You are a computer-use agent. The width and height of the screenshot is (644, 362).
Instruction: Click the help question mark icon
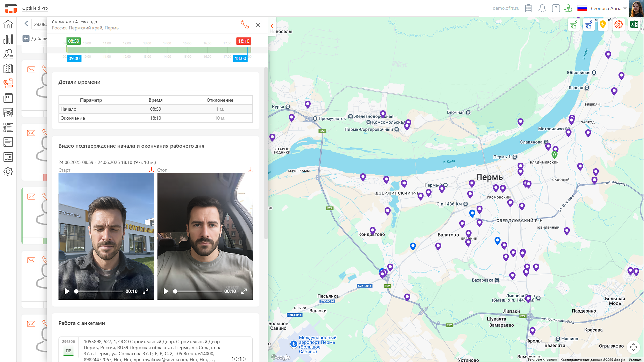(x=556, y=8)
